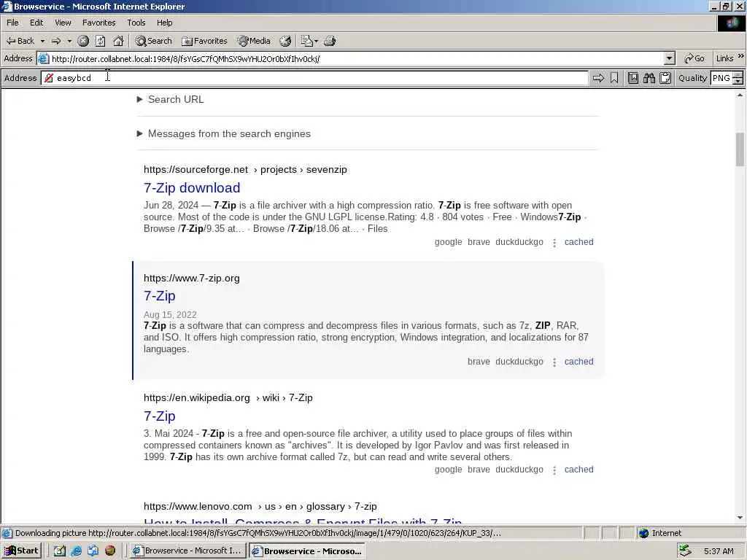
Task: Open more options dots for sourceforge result
Action: click(x=554, y=243)
